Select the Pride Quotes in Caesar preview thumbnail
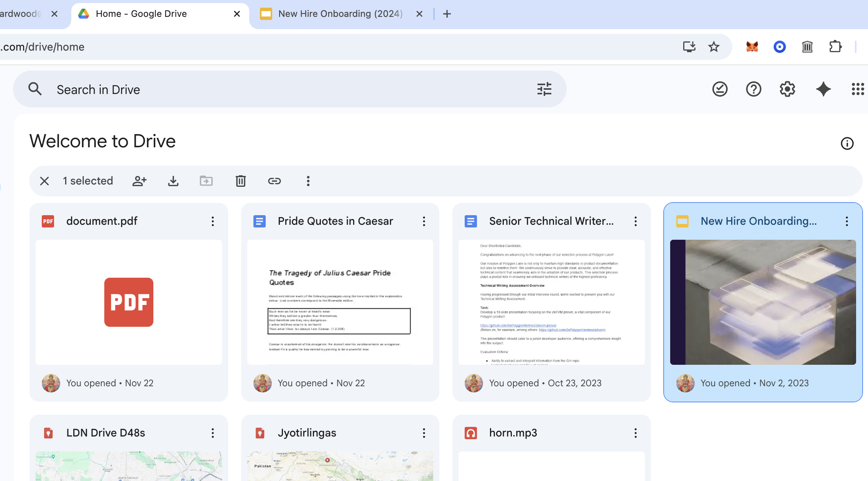This screenshot has height=481, width=868. point(340,302)
